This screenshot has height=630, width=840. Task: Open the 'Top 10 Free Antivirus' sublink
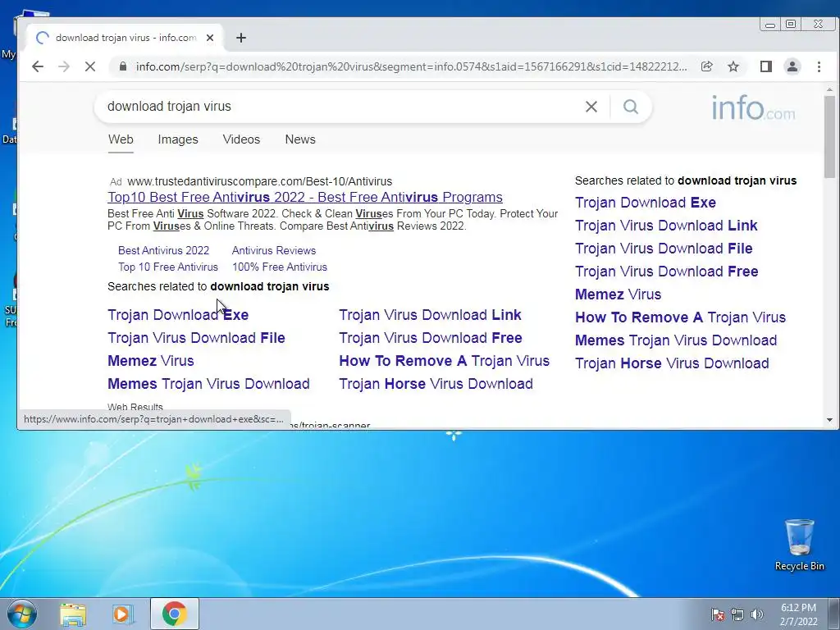tap(168, 267)
